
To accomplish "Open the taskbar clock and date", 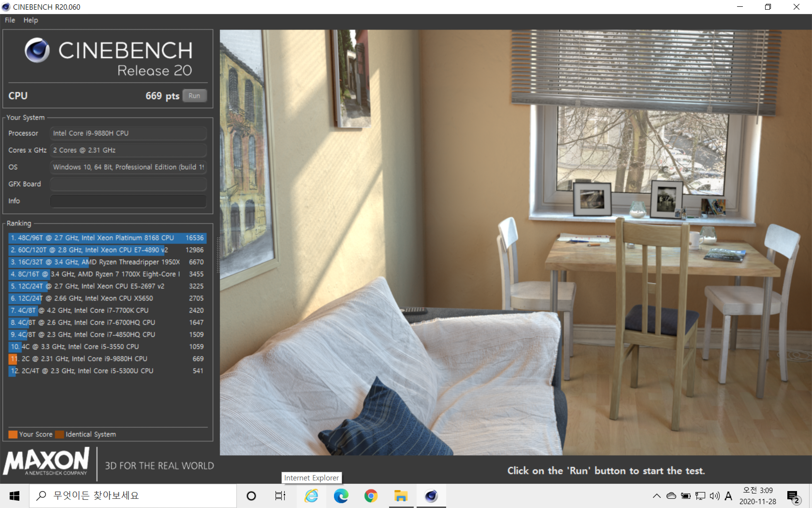I will pyautogui.click(x=758, y=496).
